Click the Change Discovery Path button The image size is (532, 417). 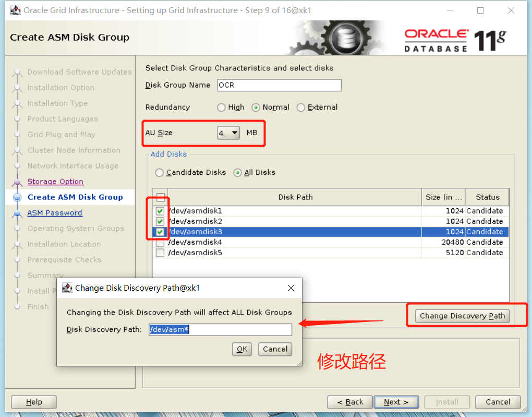pyautogui.click(x=463, y=316)
